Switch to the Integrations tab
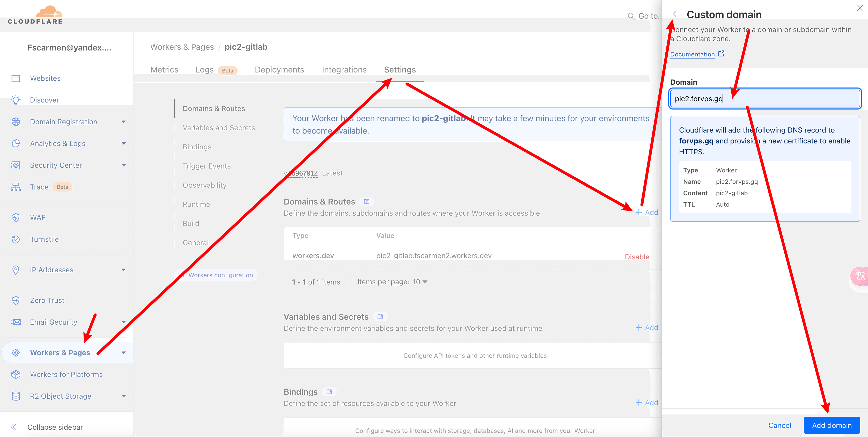 click(x=344, y=70)
